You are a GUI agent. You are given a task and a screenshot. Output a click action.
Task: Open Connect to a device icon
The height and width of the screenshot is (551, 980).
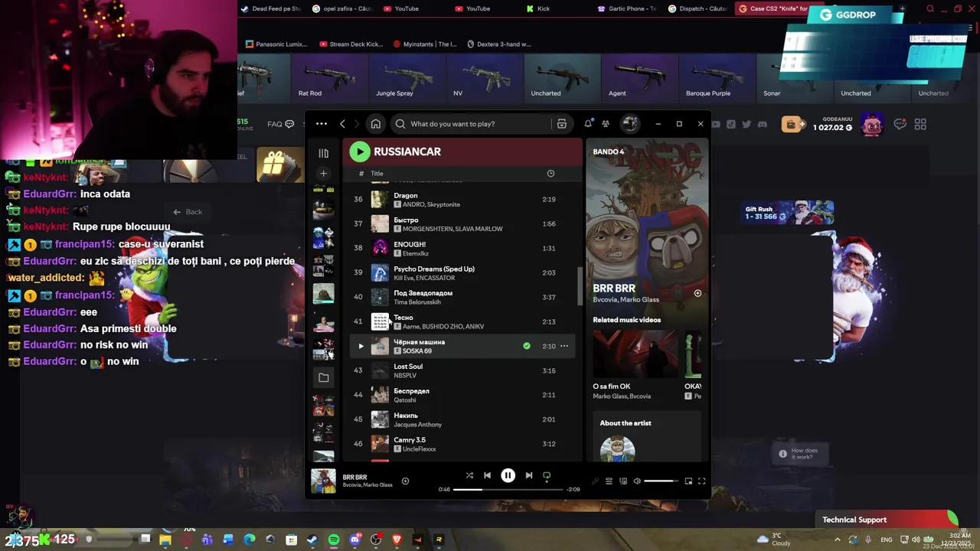[x=623, y=481]
